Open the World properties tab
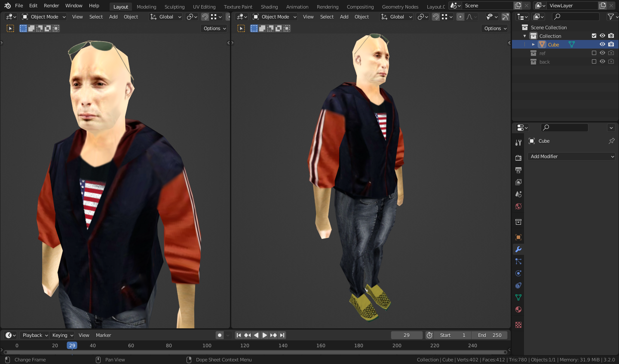This screenshot has height=364, width=619. click(x=518, y=206)
